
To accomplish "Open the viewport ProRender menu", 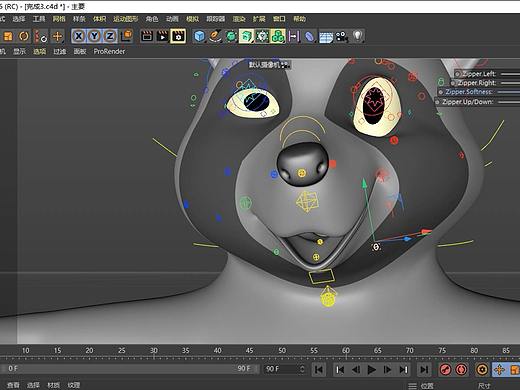I will coord(109,51).
